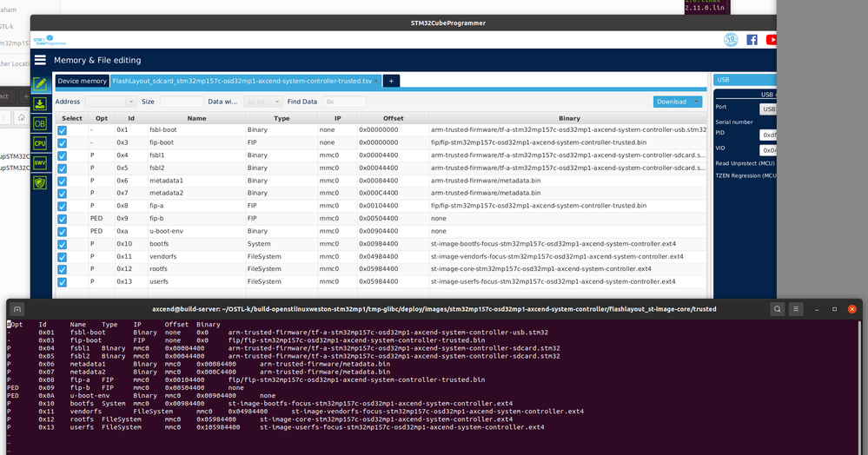This screenshot has height=455, width=868.
Task: Uncheck the metadata2 row checkbox
Action: (x=62, y=193)
